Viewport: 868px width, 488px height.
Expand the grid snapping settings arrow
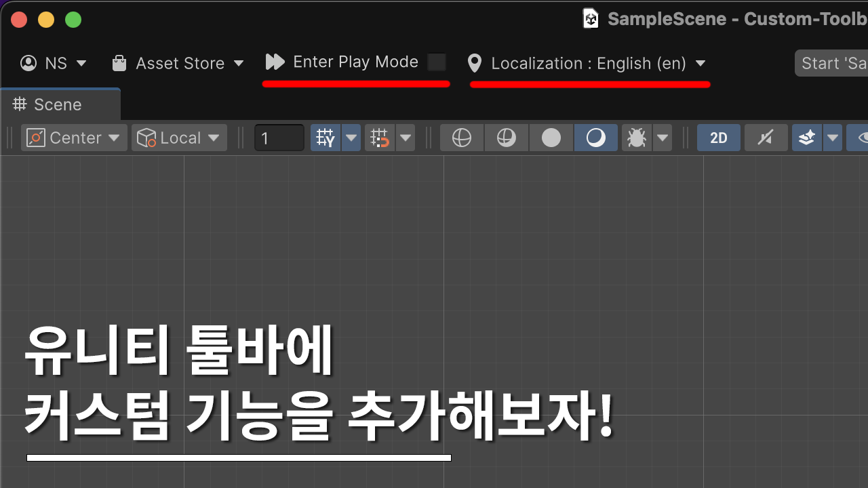click(406, 138)
